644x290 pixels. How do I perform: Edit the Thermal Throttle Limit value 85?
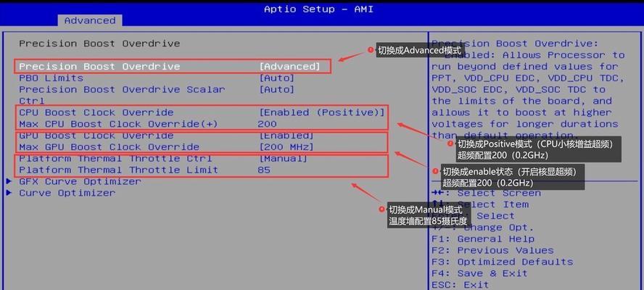click(x=264, y=170)
